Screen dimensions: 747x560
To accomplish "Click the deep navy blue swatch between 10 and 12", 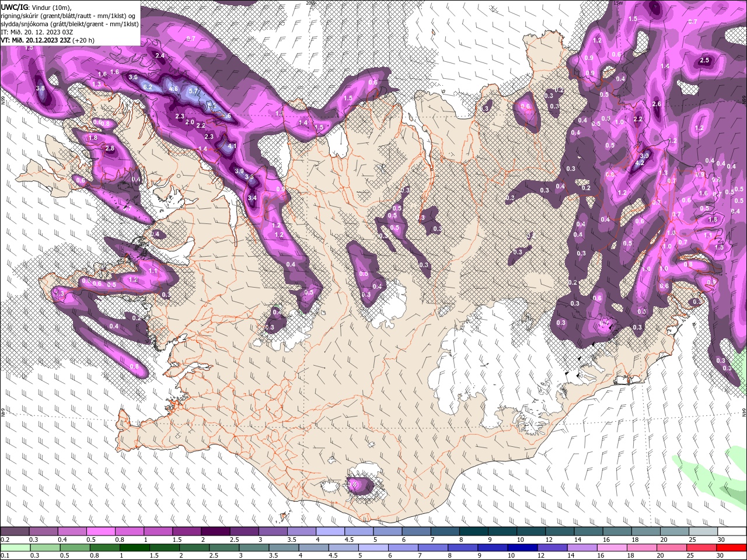I will pos(522,547).
